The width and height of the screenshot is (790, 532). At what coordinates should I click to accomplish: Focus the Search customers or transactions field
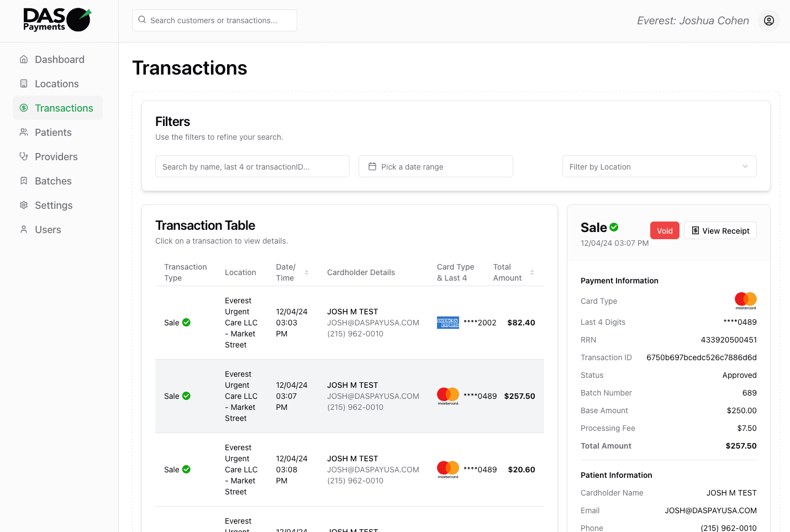214,20
